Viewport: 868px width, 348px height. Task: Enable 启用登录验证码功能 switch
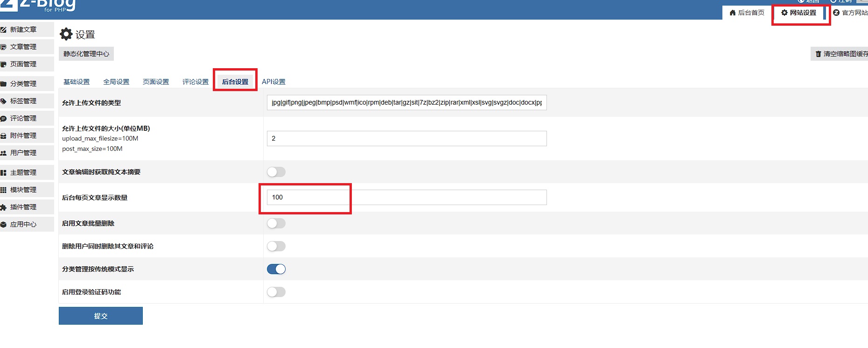(x=276, y=292)
